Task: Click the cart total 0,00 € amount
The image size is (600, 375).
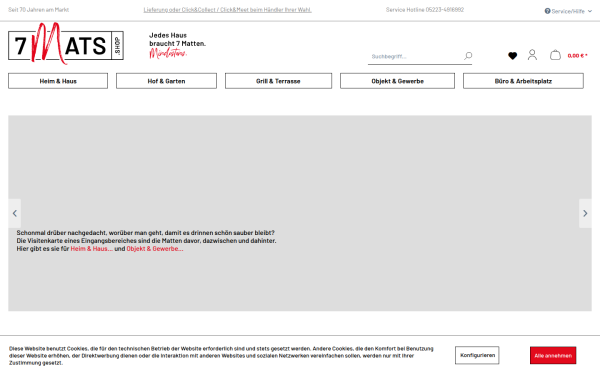Action: click(577, 55)
